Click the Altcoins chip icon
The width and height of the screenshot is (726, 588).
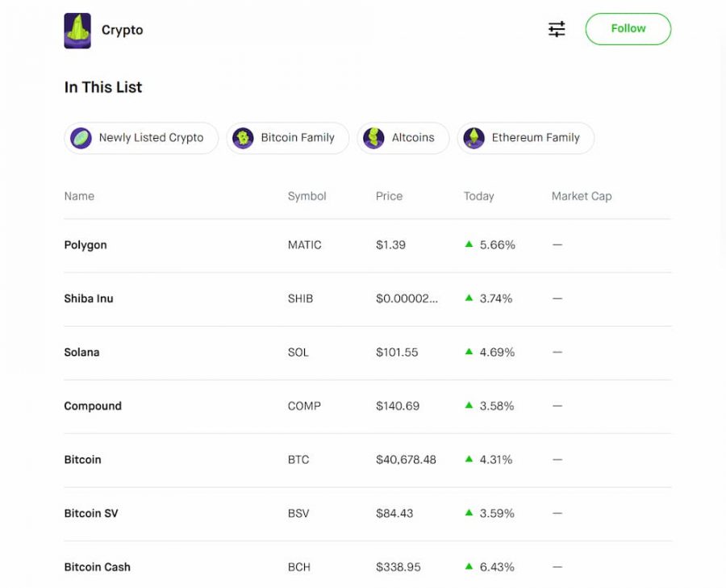click(373, 138)
